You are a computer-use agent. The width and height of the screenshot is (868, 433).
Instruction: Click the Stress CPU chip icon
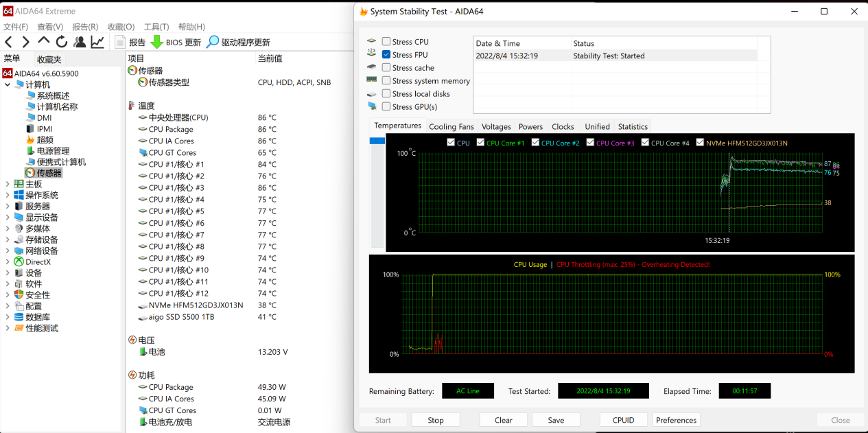371,42
